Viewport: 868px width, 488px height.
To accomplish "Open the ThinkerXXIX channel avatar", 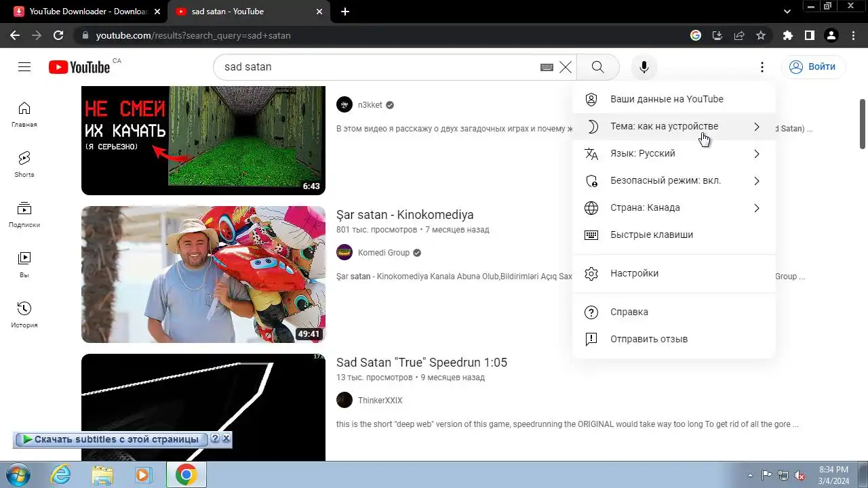I will 344,400.
